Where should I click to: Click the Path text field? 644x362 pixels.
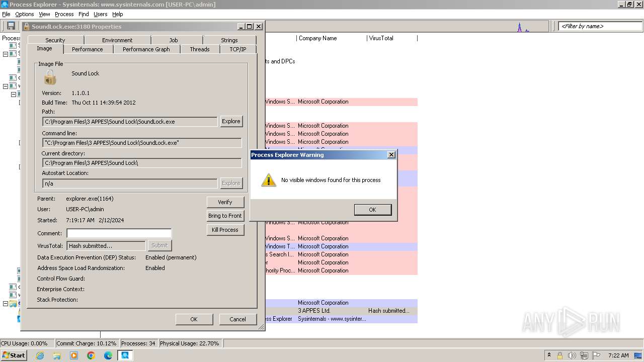[130, 122]
